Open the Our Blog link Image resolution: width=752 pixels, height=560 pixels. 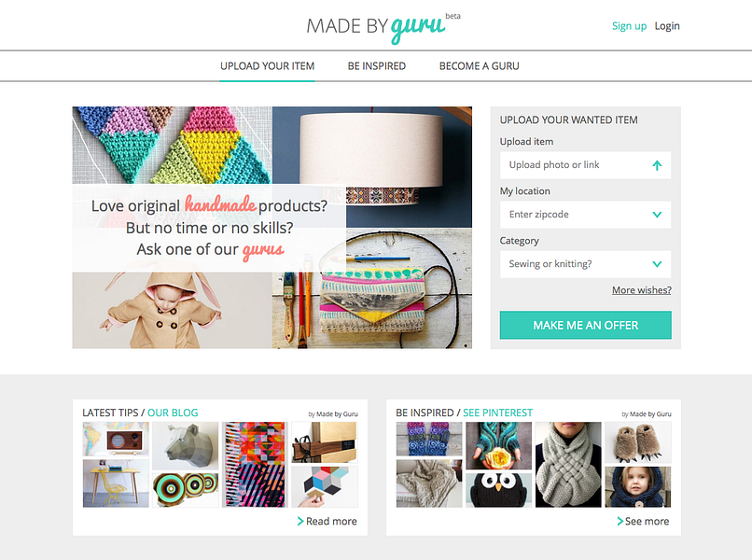[173, 413]
